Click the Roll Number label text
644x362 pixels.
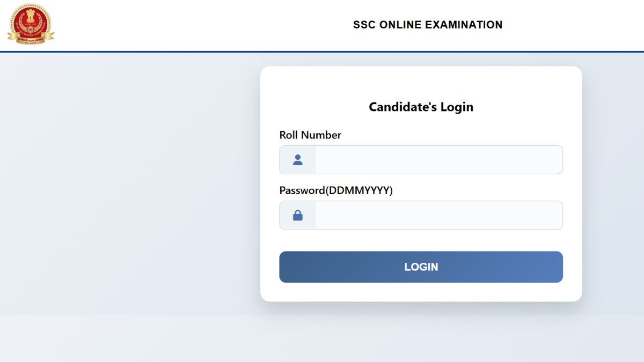click(x=310, y=135)
